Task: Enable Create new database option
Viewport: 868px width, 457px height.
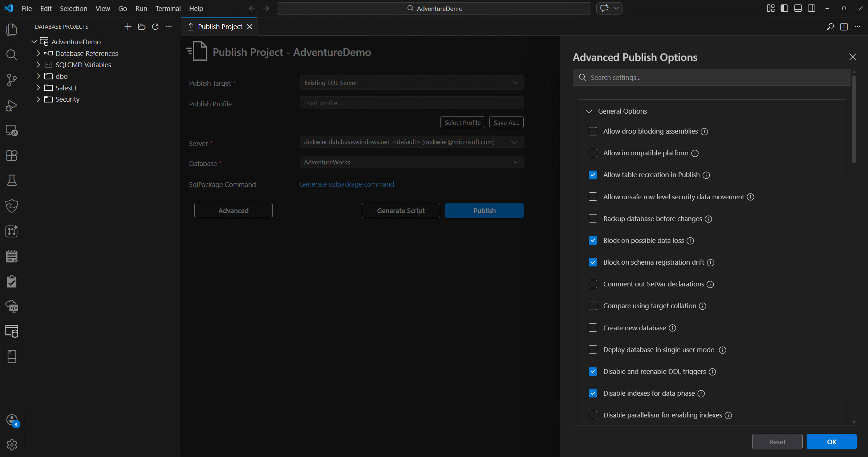Action: (593, 328)
